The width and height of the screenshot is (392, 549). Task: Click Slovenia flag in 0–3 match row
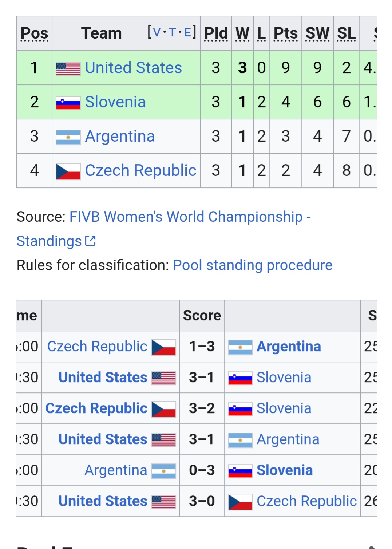pyautogui.click(x=240, y=471)
